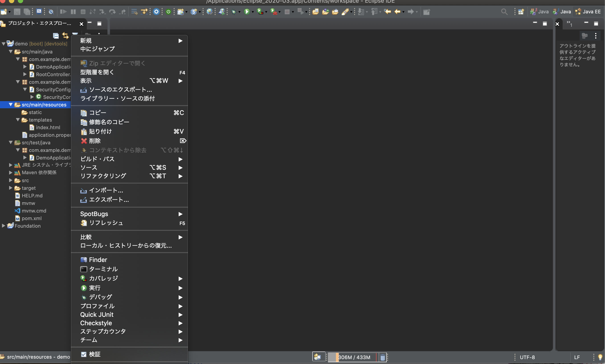
Task: Click the blue gear toolbar icon
Action: click(156, 12)
